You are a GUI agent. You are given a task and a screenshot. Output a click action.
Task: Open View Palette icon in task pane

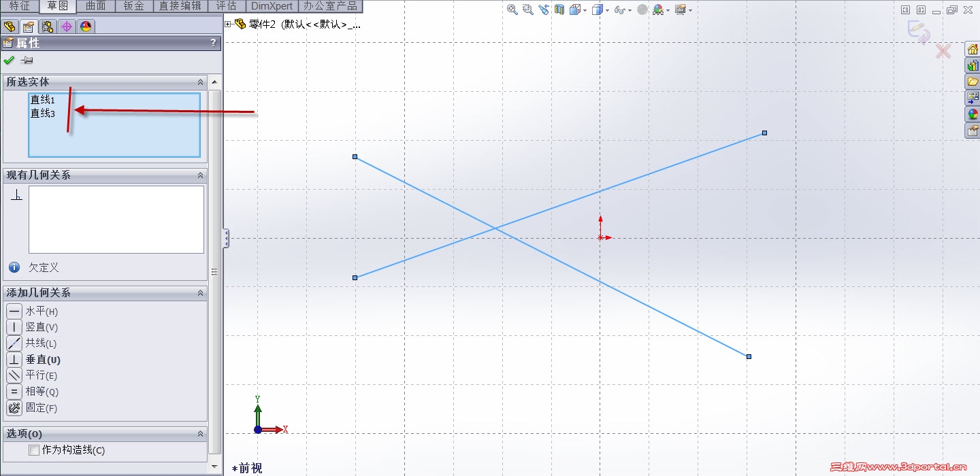click(x=973, y=98)
